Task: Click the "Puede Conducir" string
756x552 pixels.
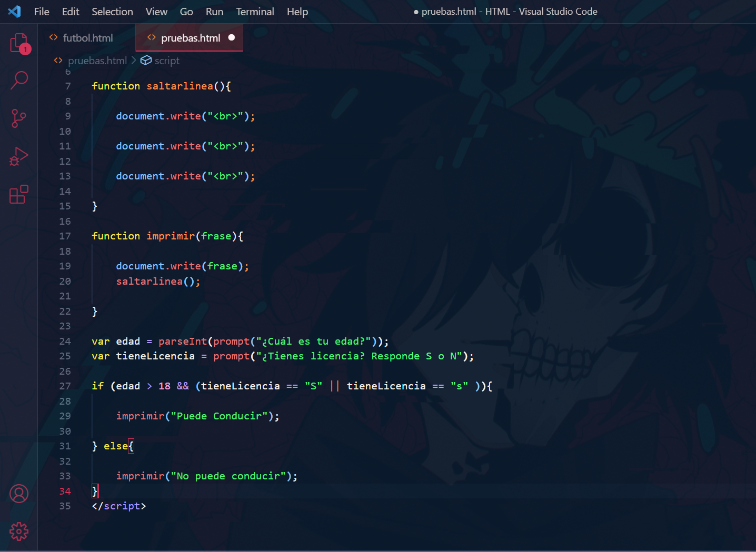Action: pyautogui.click(x=219, y=416)
